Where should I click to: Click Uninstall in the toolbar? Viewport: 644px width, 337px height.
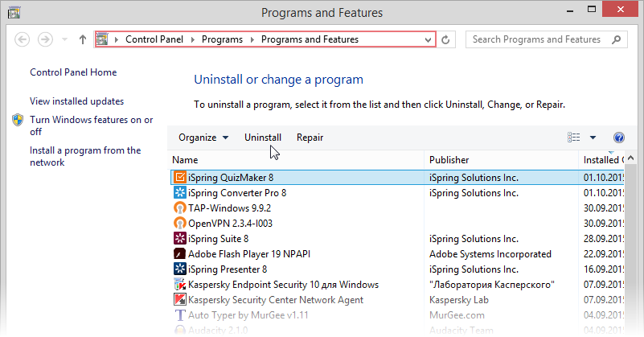263,138
